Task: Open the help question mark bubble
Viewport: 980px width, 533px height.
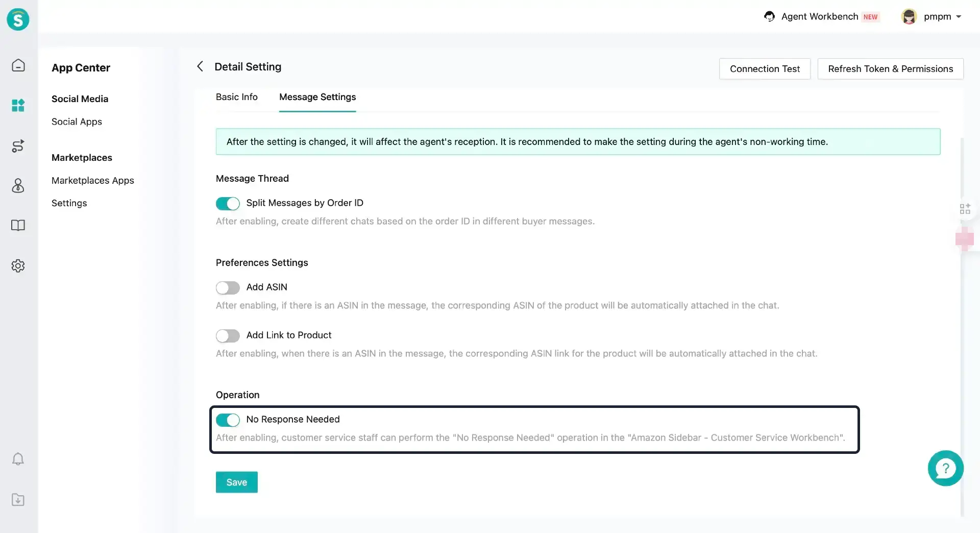Action: (945, 468)
